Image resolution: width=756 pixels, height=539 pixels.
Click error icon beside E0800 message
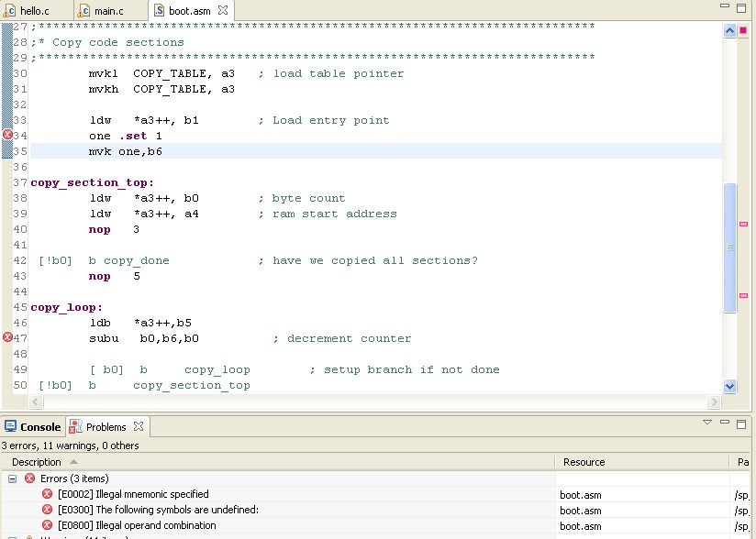pos(47,524)
